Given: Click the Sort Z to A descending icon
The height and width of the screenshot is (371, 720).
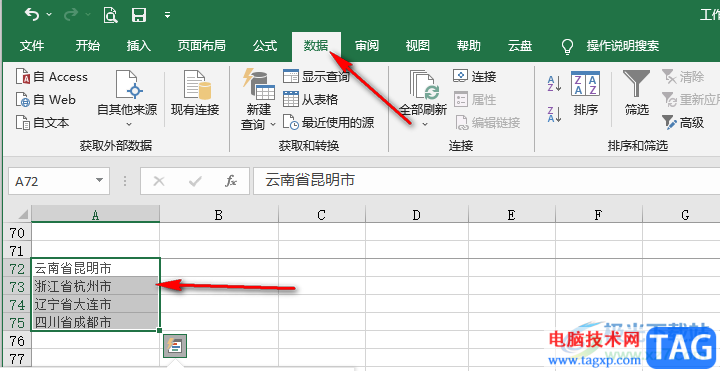Looking at the screenshot, I should coord(555,114).
